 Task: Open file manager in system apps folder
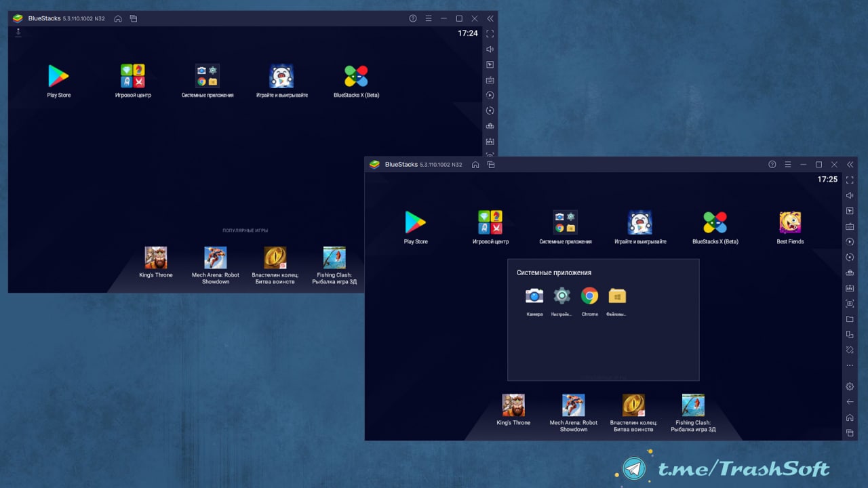[x=617, y=296]
